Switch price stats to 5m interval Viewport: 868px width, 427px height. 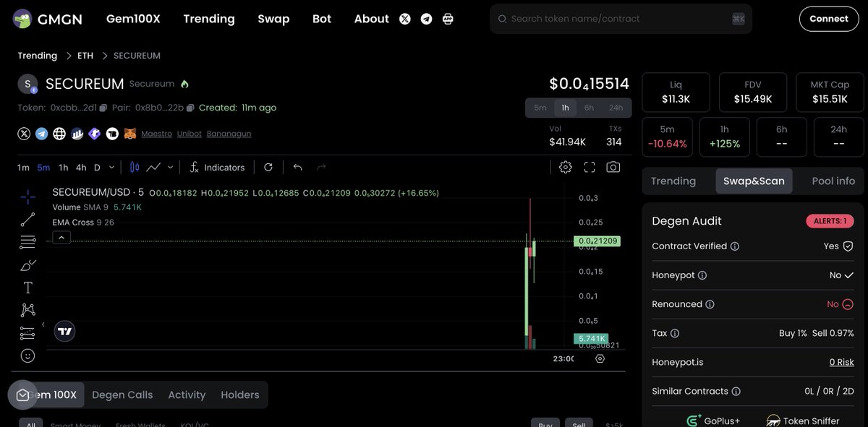(x=540, y=108)
